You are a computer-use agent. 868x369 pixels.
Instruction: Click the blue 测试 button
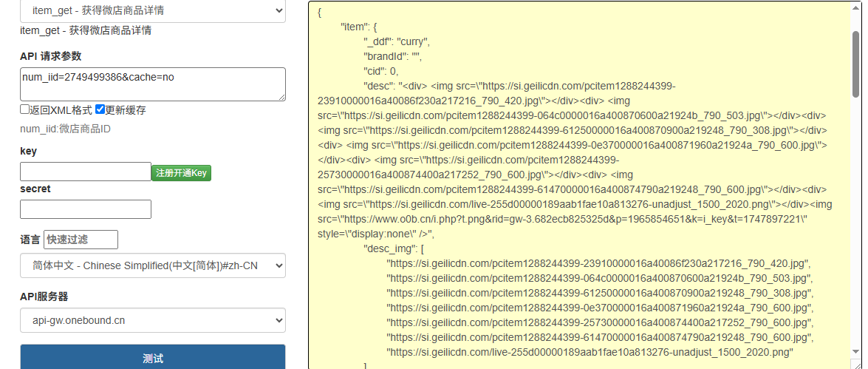point(153,358)
